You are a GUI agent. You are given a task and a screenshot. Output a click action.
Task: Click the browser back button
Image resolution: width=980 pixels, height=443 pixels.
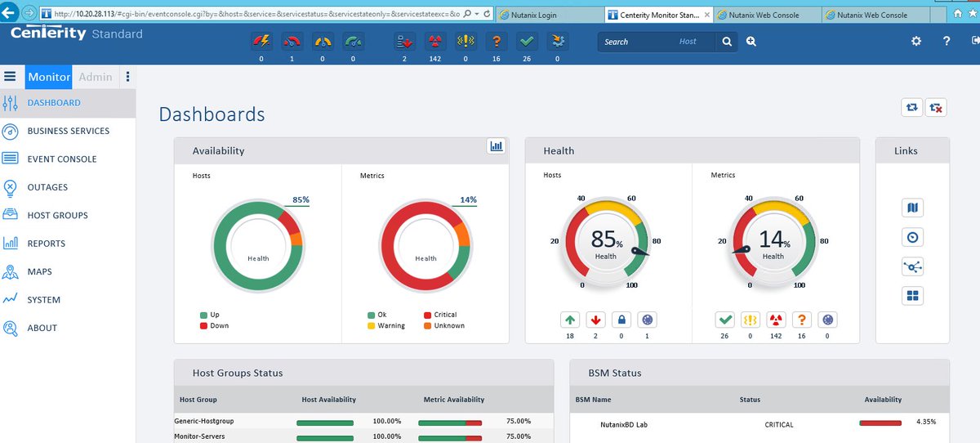tap(11, 13)
